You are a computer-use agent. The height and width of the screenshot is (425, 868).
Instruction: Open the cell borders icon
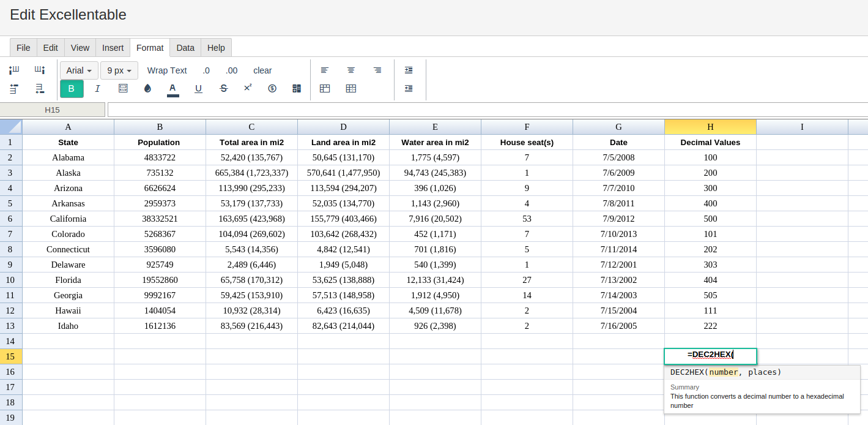coord(123,89)
